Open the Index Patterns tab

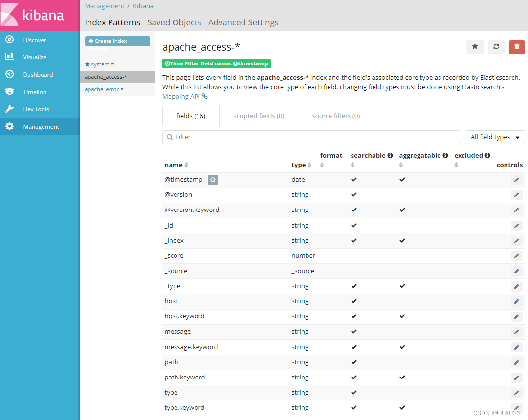click(x=112, y=22)
